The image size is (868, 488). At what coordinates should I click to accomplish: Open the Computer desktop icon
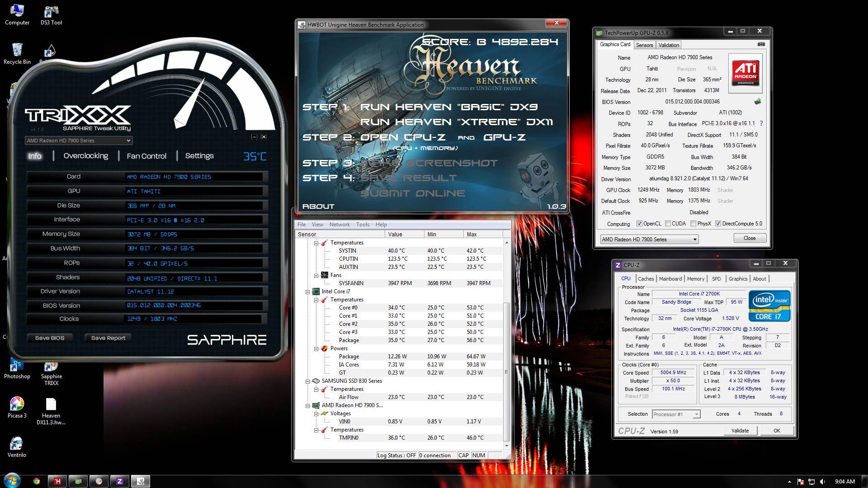[x=17, y=14]
